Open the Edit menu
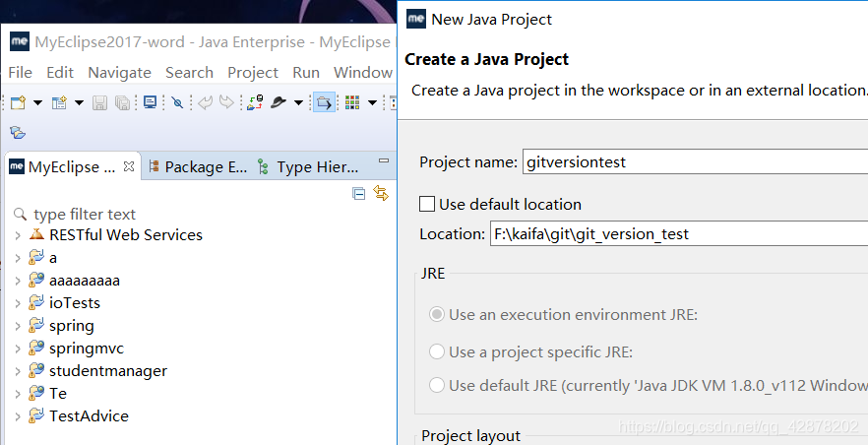The height and width of the screenshot is (445, 868). [x=60, y=73]
